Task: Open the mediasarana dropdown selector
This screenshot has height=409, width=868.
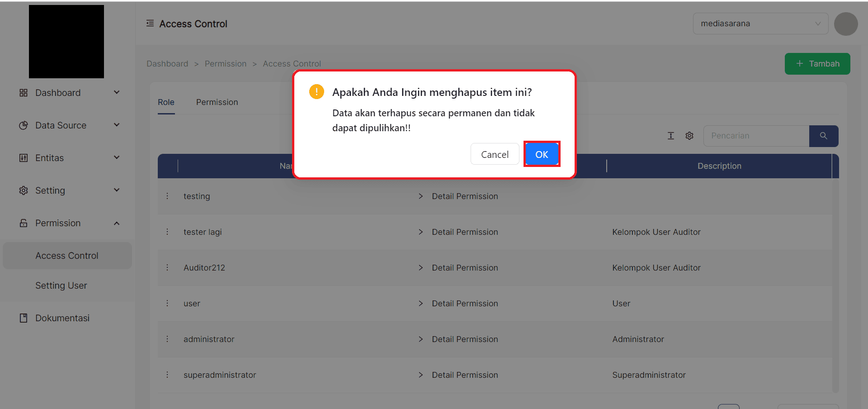Action: [x=760, y=24]
